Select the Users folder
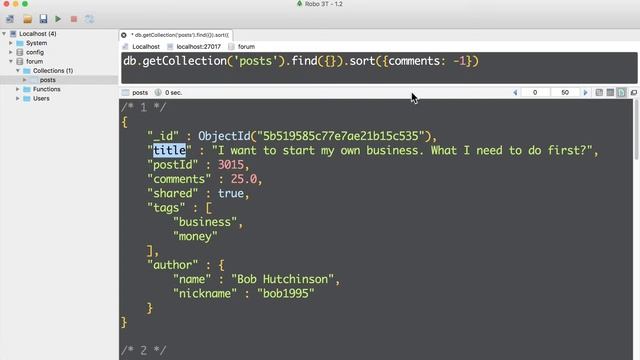Screen dimensions: 640x360 tap(41, 98)
